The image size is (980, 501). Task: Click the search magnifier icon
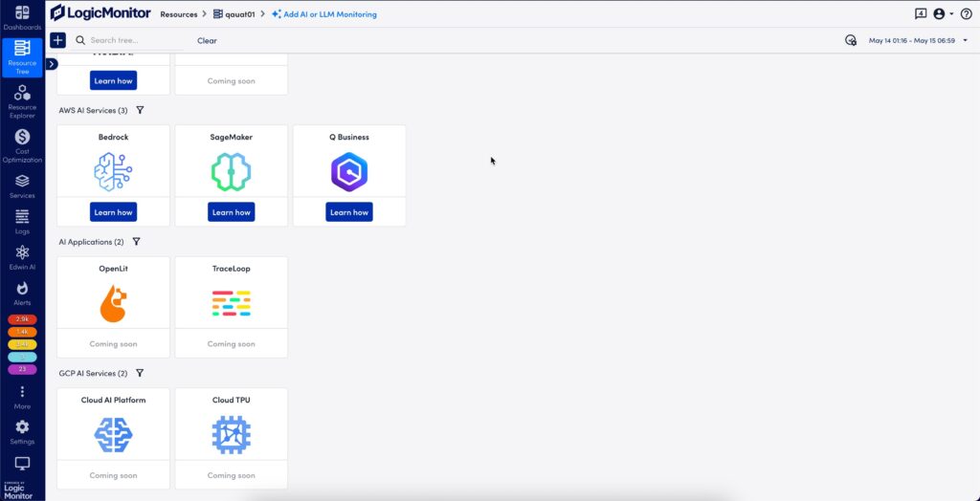tap(80, 40)
